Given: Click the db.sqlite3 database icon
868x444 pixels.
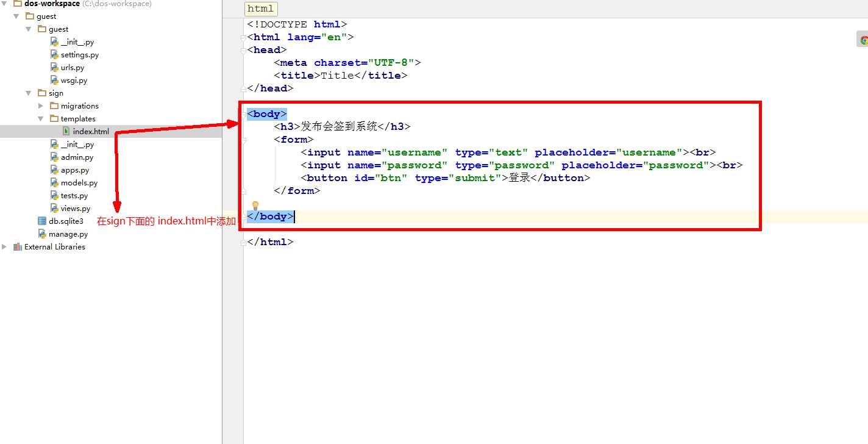Looking at the screenshot, I should [x=42, y=221].
